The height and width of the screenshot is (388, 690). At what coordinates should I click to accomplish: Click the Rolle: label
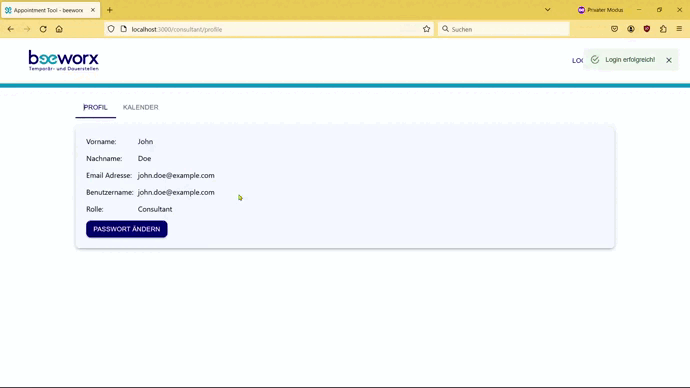coord(95,209)
